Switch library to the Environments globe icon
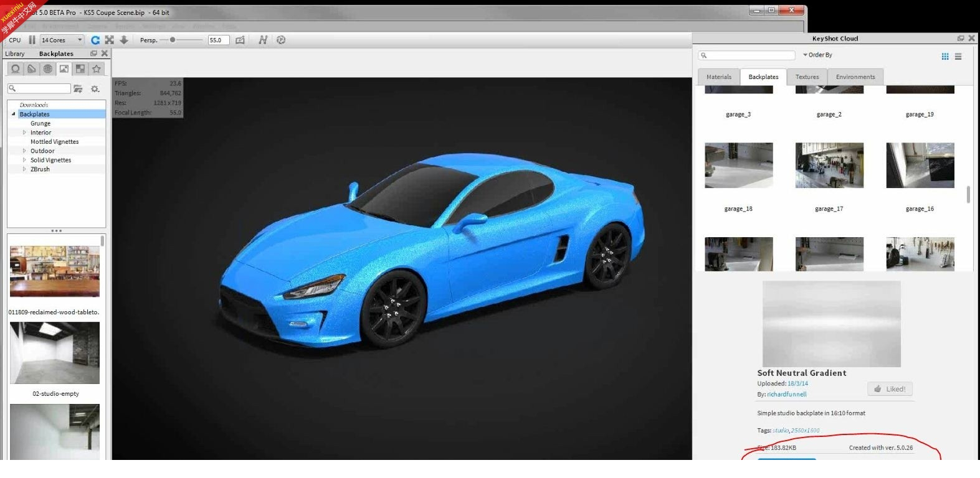980x478 pixels. point(48,69)
